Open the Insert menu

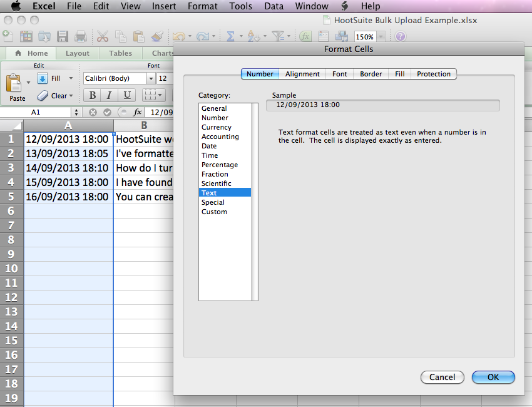click(x=164, y=6)
